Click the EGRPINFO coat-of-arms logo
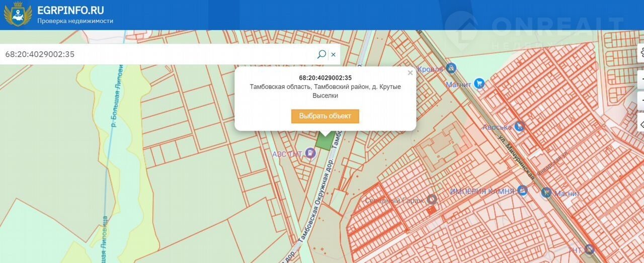The height and width of the screenshot is (263, 644). 18,14
